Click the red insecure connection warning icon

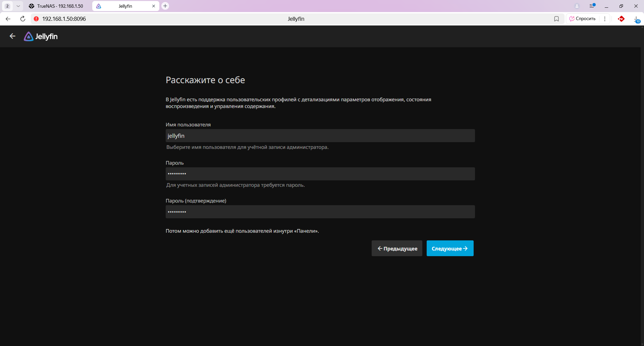point(36,19)
